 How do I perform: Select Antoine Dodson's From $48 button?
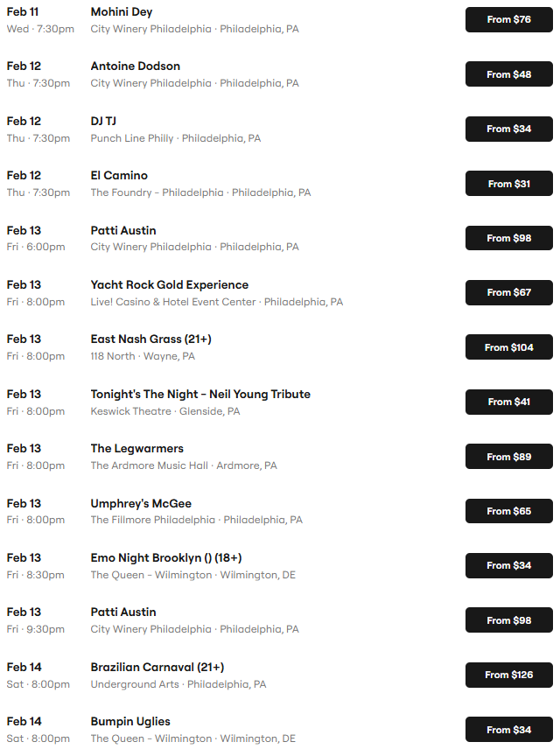(508, 74)
